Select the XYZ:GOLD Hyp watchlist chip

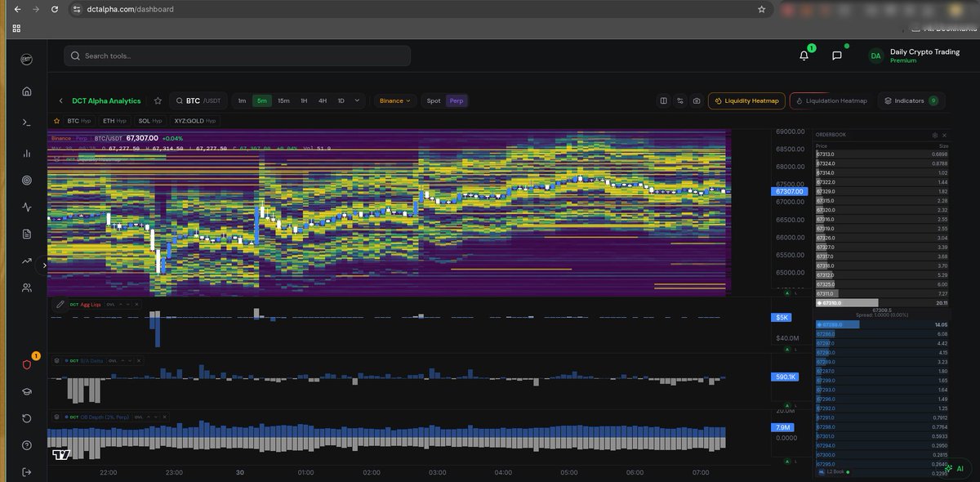click(x=196, y=120)
